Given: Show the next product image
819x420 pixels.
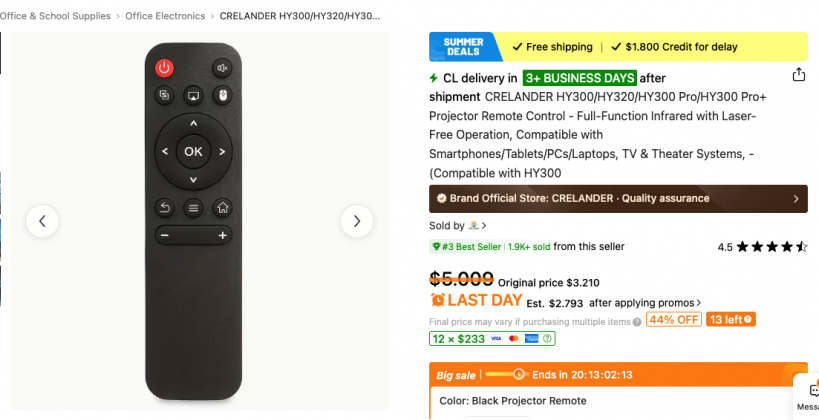Looking at the screenshot, I should pos(357,221).
